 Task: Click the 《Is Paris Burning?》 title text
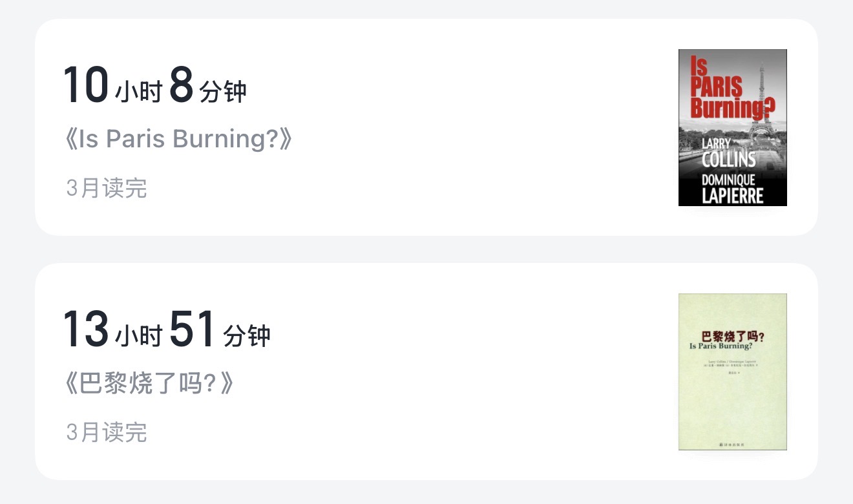tap(179, 139)
